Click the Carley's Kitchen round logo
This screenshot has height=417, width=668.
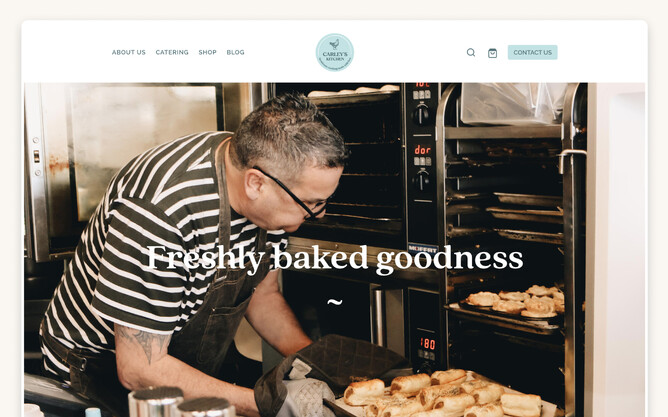(335, 52)
